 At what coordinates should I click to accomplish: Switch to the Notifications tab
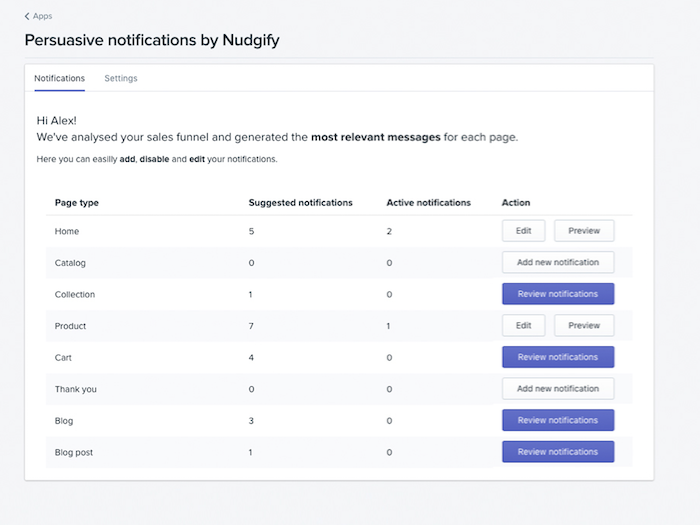[x=59, y=78]
